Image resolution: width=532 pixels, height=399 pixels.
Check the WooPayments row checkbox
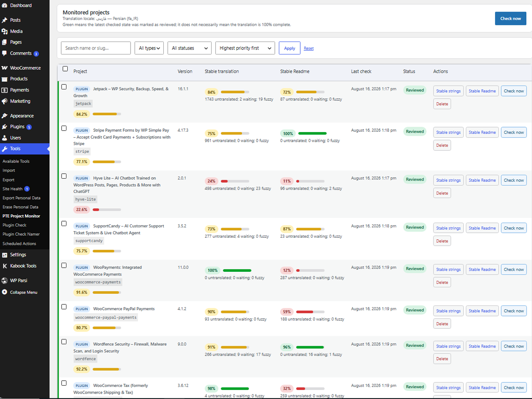click(x=64, y=265)
